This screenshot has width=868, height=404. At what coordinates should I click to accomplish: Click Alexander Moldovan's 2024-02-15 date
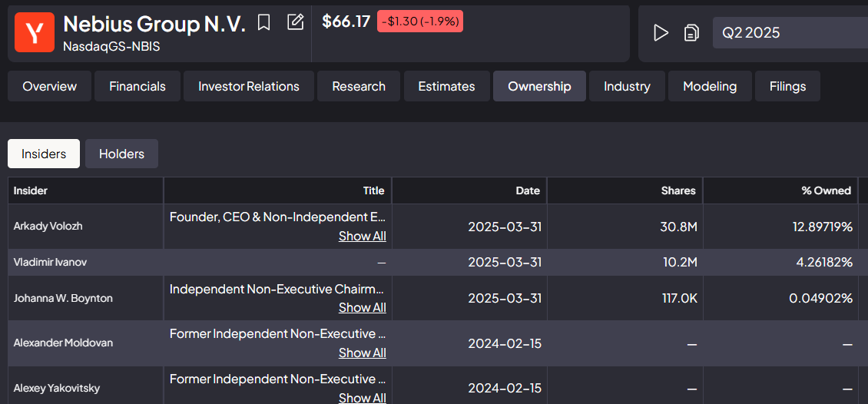point(505,343)
